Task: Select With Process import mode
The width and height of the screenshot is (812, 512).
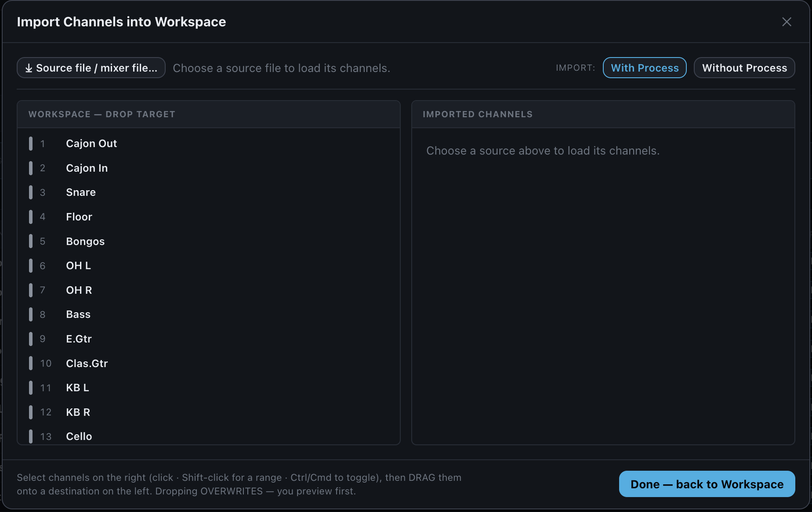Action: coord(645,68)
